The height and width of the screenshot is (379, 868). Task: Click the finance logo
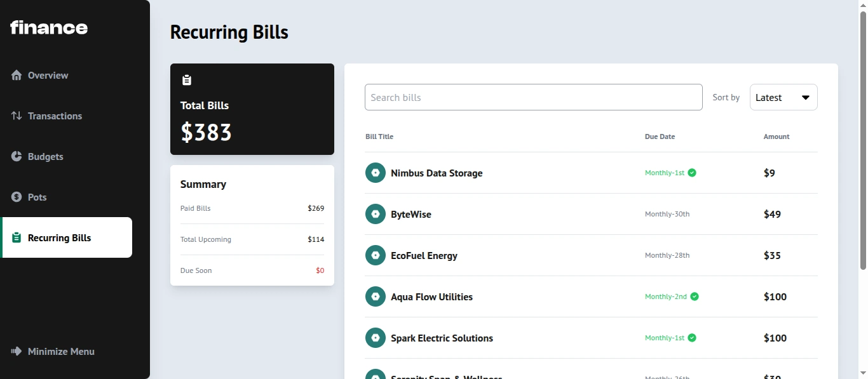click(x=49, y=27)
